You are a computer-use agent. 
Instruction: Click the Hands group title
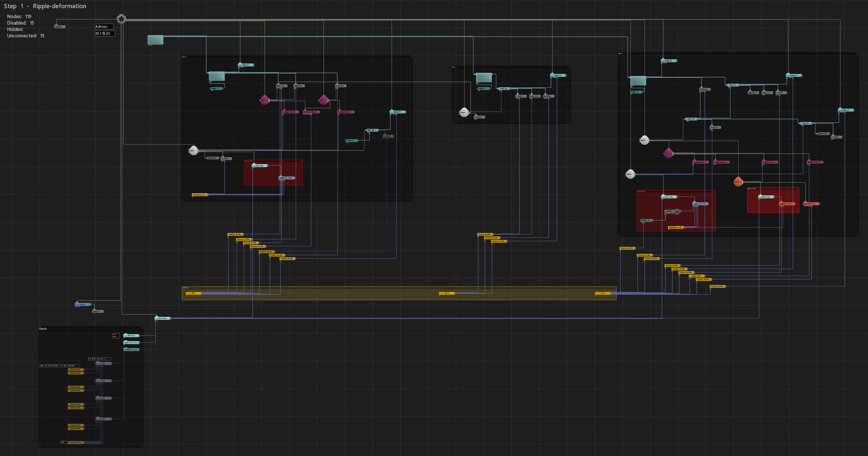pyautogui.click(x=43, y=329)
